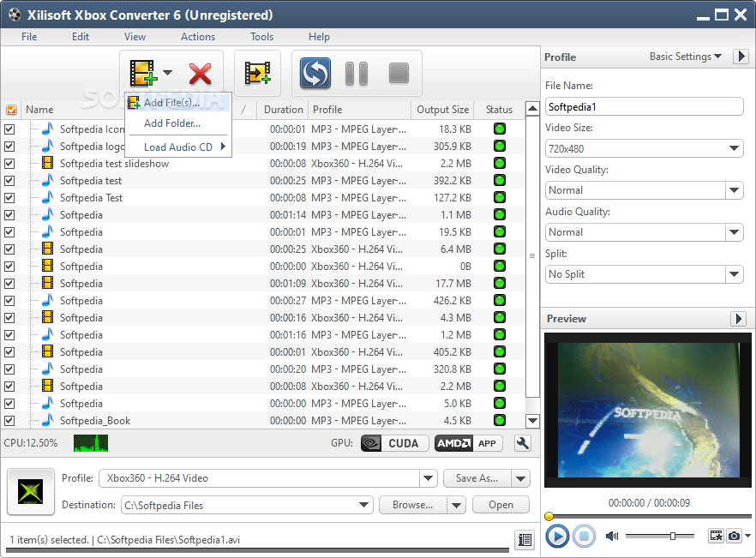
Task: Click the Pause conversion toolbar icon
Action: 357,74
